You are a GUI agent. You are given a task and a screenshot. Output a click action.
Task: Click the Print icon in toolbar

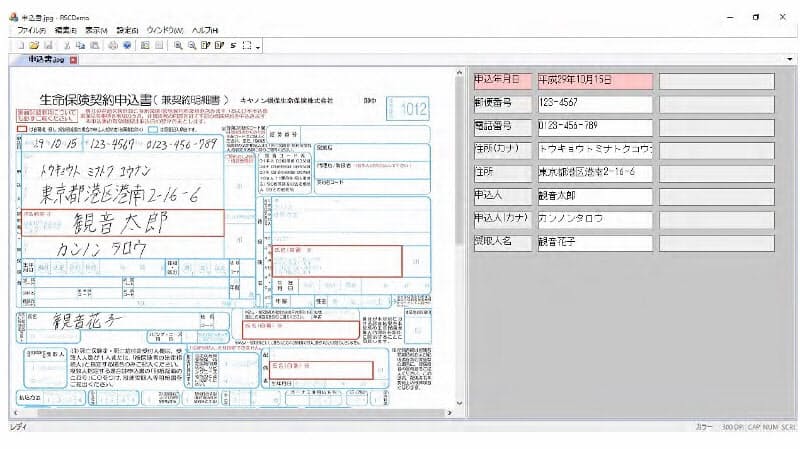113,46
